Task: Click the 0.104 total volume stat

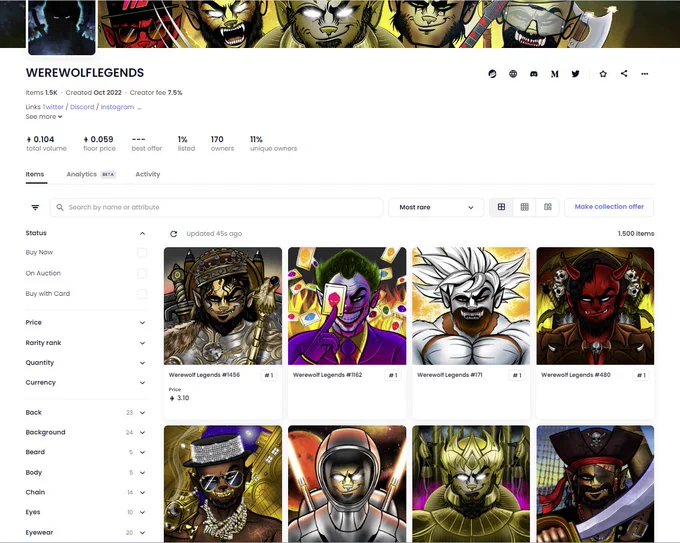Action: [x=46, y=144]
